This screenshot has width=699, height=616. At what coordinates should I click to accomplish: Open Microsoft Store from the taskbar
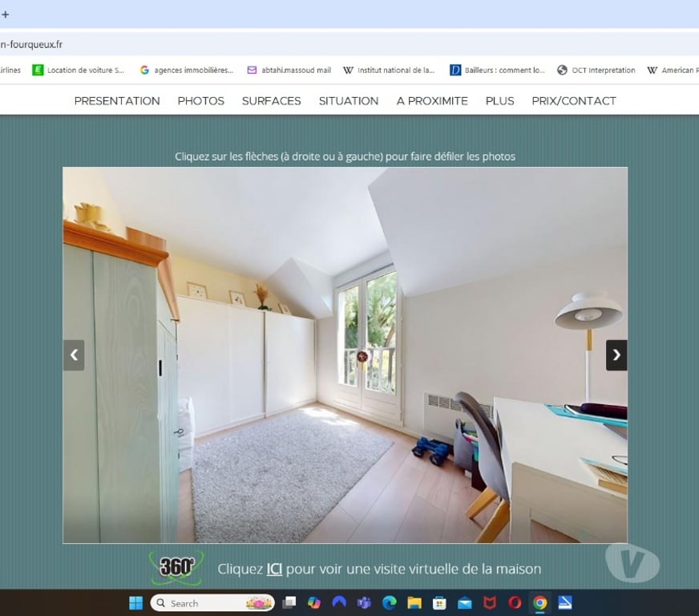439,603
